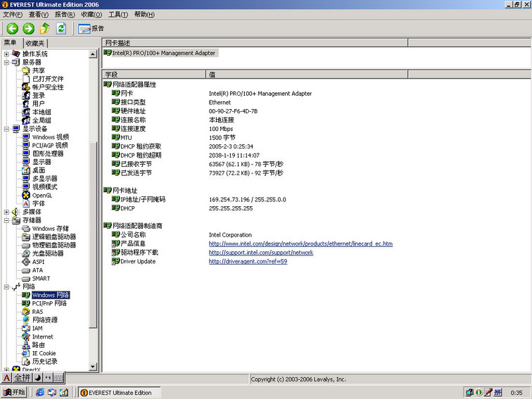Image resolution: width=532 pixels, height=399 pixels.
Task: Open the 文件(F) menu
Action: coord(13,14)
